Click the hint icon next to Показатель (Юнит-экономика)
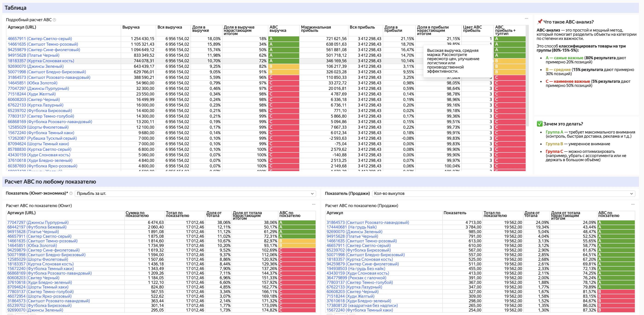This screenshot has width=644, height=315. pos(71,193)
